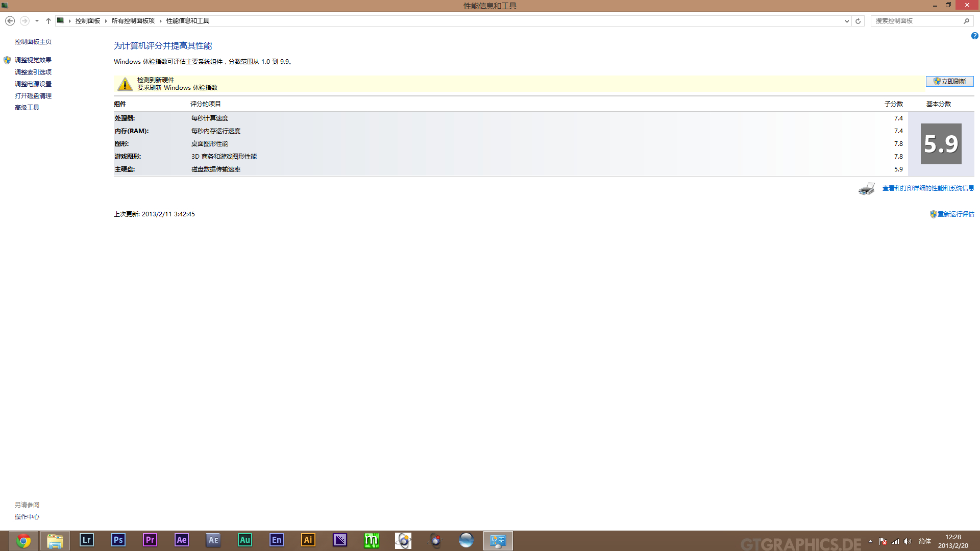Refresh the address bar view
This screenshot has width=980, height=551.
click(858, 21)
